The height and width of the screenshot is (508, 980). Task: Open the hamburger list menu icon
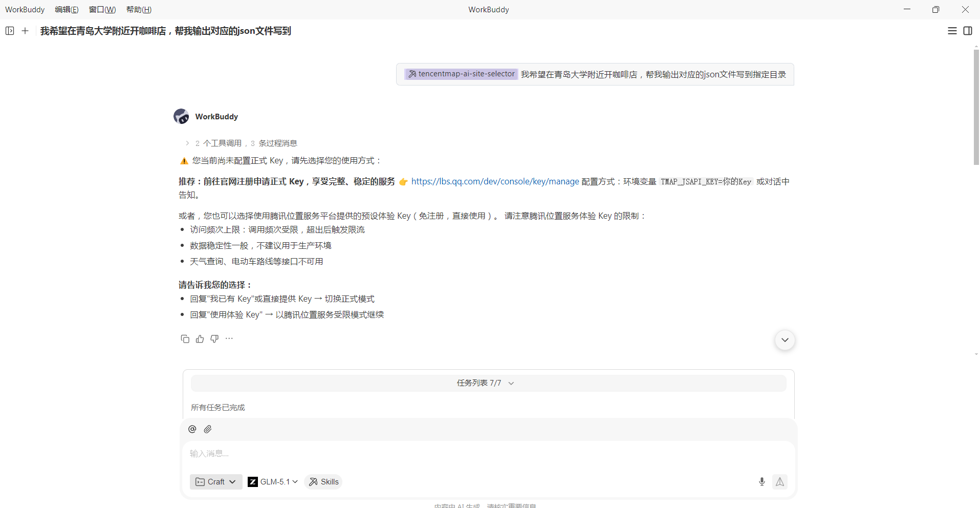[952, 31]
